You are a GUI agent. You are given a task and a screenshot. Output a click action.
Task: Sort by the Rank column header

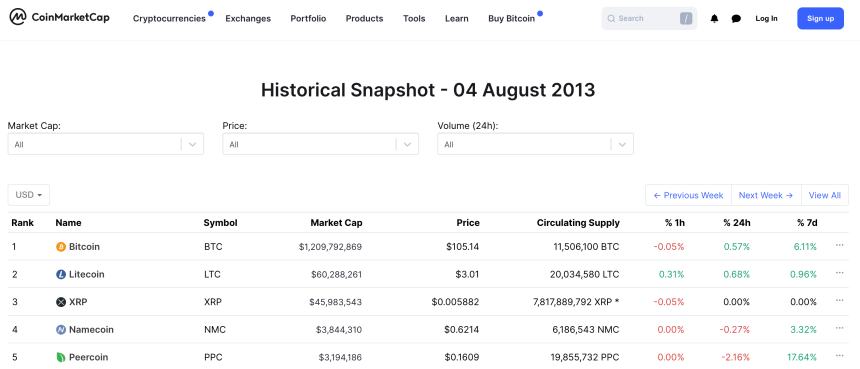point(22,223)
